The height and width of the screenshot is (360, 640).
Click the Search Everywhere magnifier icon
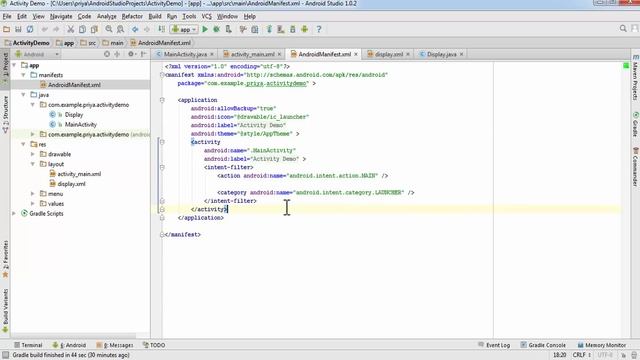coord(623,29)
